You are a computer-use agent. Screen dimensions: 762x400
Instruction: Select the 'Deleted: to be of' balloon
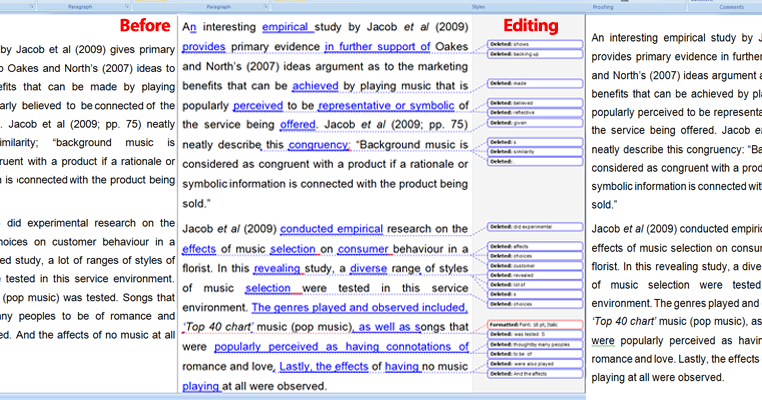click(535, 354)
